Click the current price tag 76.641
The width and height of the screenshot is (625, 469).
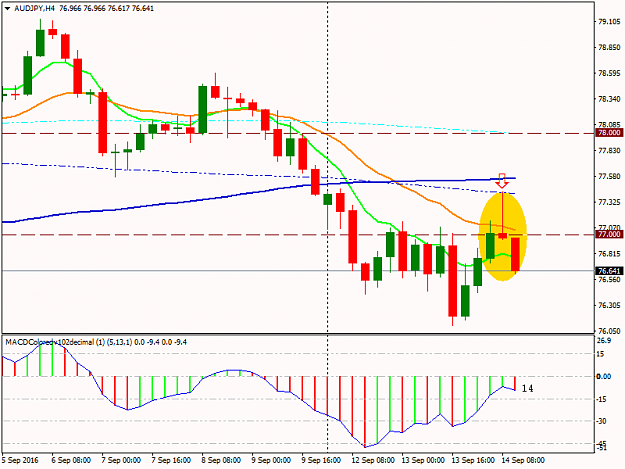click(609, 271)
